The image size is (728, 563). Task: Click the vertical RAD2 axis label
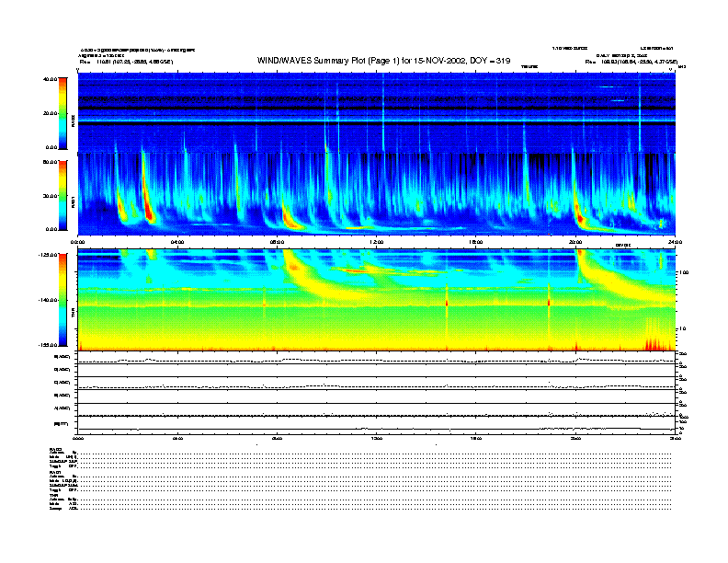(x=74, y=121)
